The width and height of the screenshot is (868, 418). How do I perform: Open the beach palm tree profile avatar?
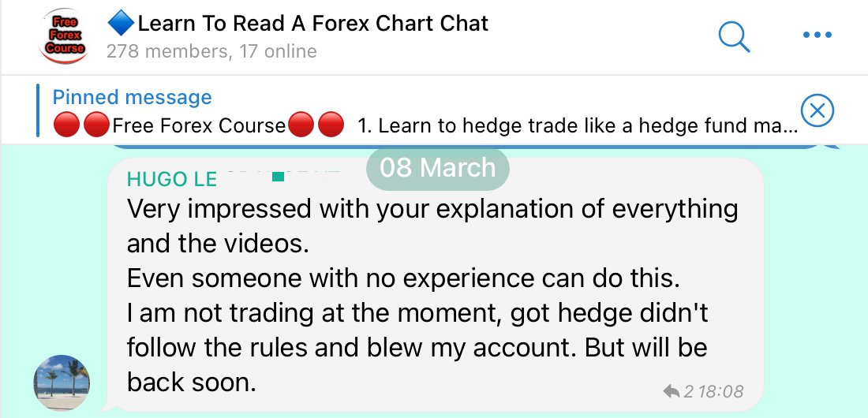pos(62,383)
